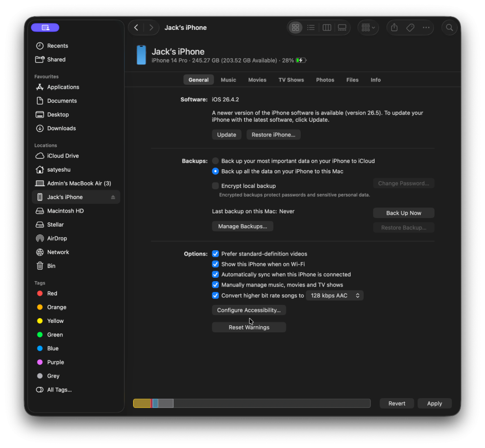Eject Jack's iPhone from sidebar
This screenshot has width=485, height=448.
[x=113, y=197]
